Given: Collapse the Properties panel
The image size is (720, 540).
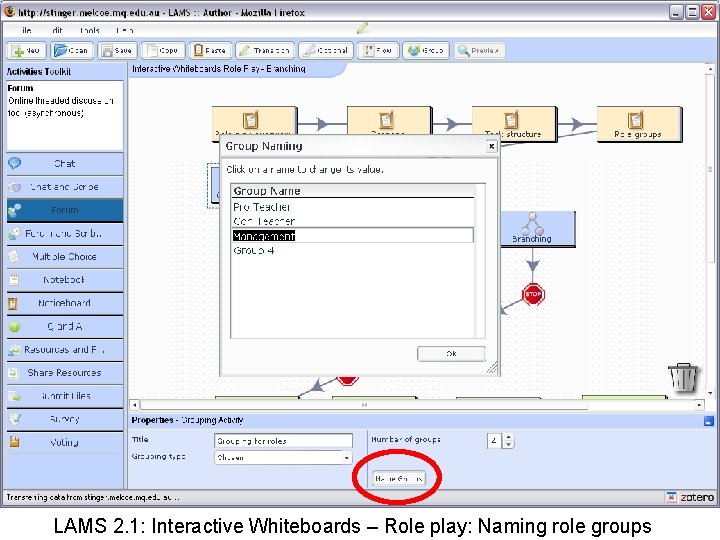Looking at the screenshot, I should 709,421.
